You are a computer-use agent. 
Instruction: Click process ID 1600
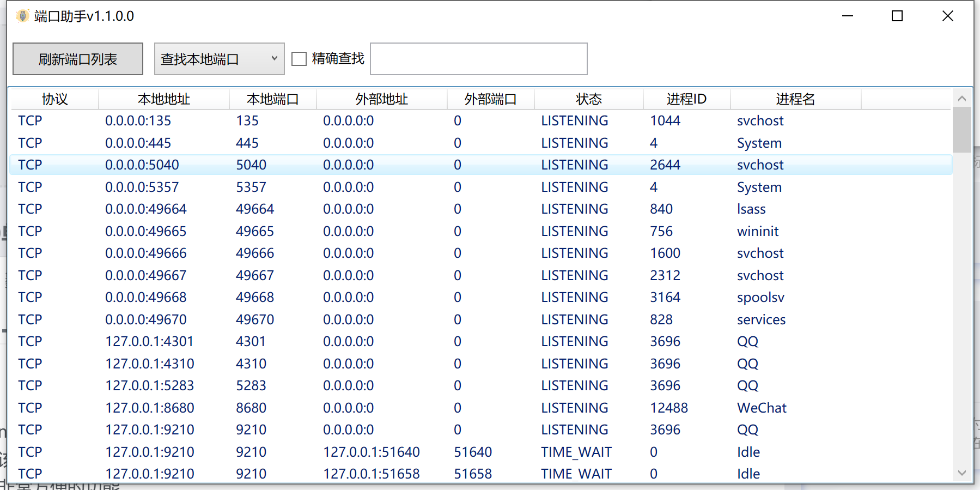[665, 253]
